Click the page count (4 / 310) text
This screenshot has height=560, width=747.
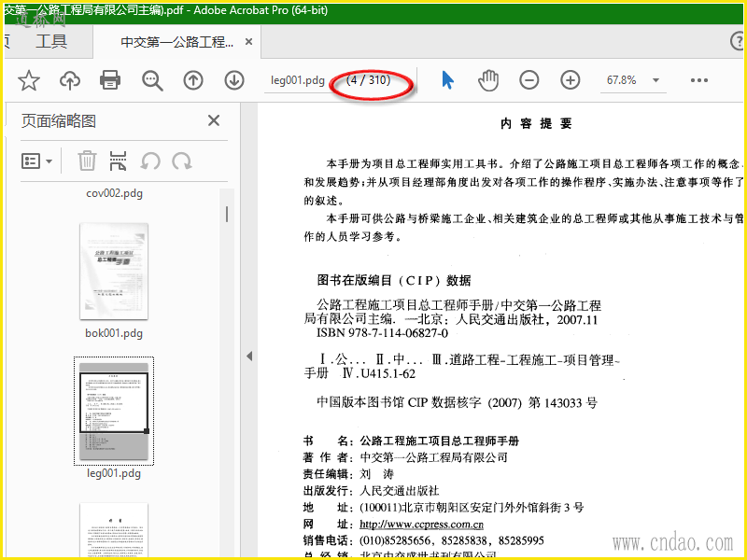point(369,80)
